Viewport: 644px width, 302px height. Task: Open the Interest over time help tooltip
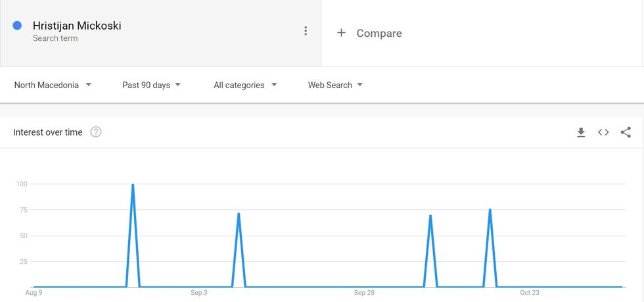(x=96, y=132)
